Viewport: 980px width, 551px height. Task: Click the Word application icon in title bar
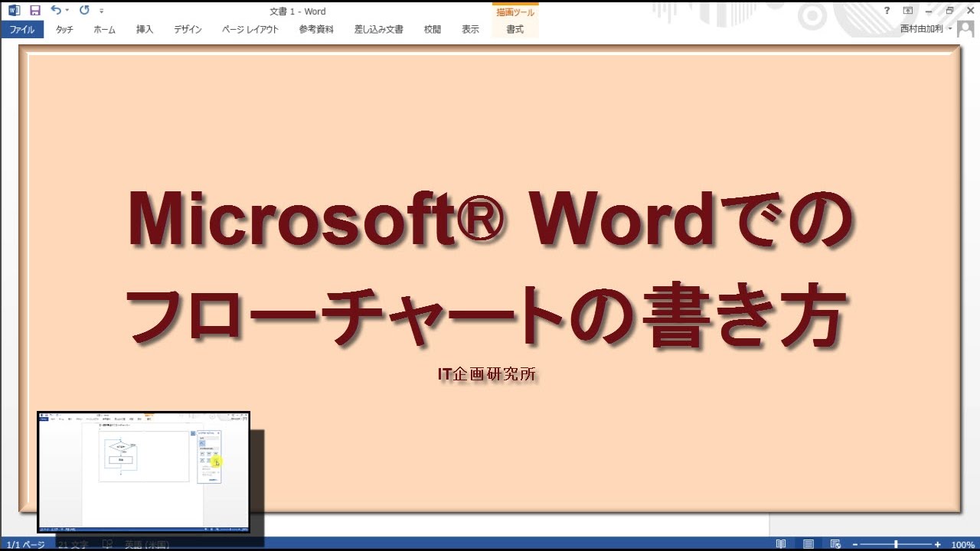click(x=13, y=11)
